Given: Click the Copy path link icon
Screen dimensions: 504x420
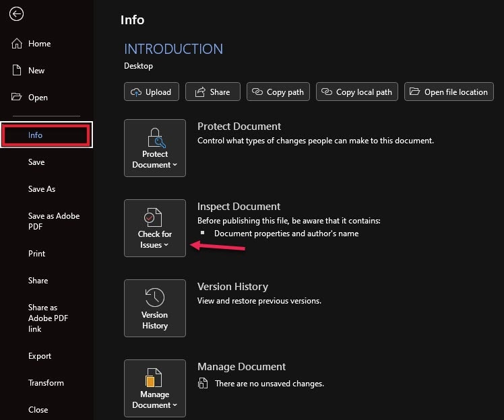Looking at the screenshot, I should pos(258,92).
